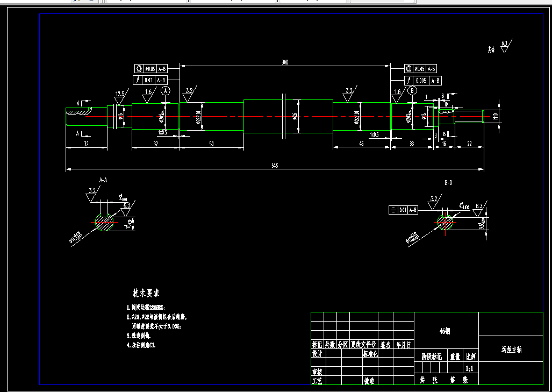Click the 分区 column header
Screen dimensions: 552x392
tap(343, 345)
